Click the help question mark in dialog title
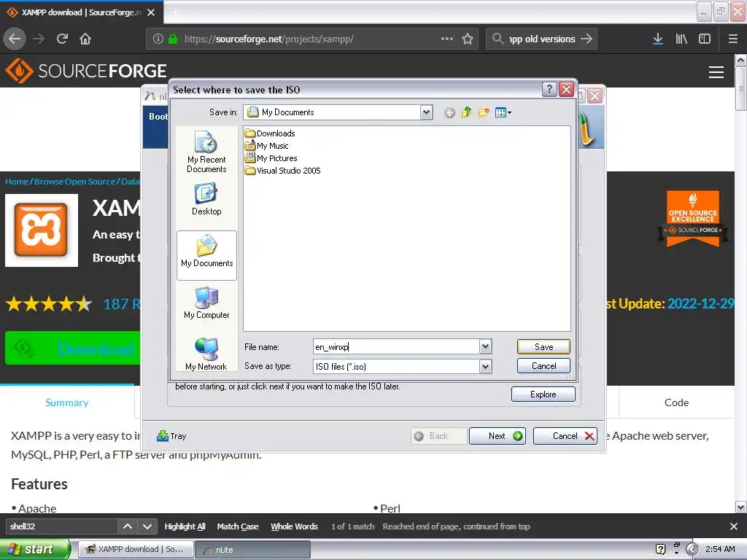Viewport: 747px width, 560px height. tap(549, 89)
